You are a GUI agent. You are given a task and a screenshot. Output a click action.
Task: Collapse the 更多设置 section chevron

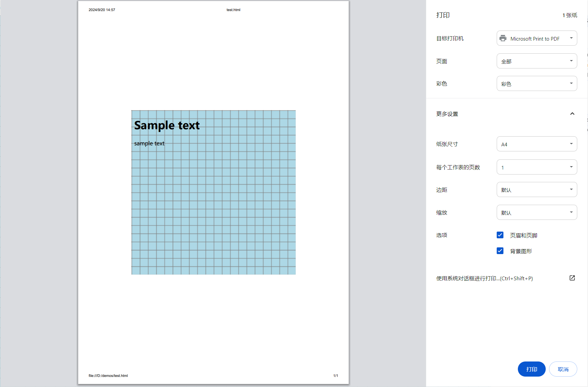pyautogui.click(x=572, y=114)
